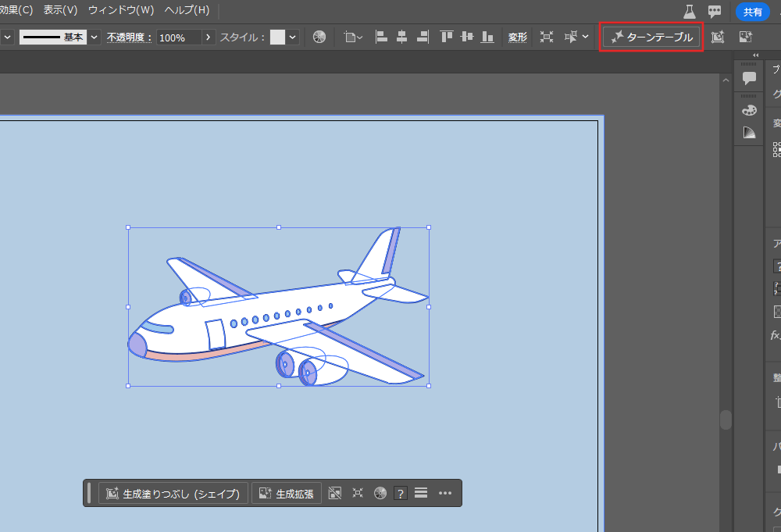Screen dimensions: 781x532
Task: Click the ターンテーブル (Turntable) button
Action: click(x=652, y=37)
